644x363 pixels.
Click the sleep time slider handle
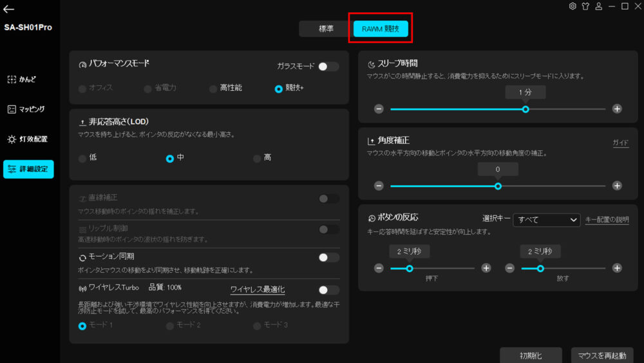526,109
